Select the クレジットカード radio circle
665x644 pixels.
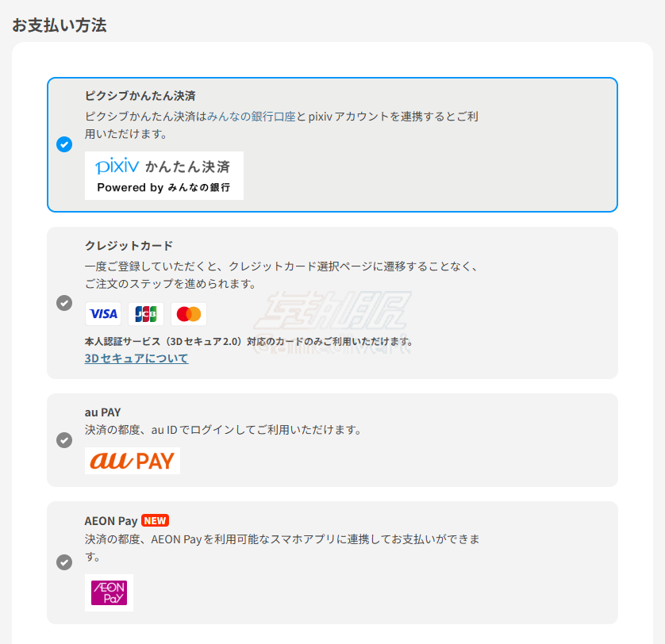[x=64, y=303]
